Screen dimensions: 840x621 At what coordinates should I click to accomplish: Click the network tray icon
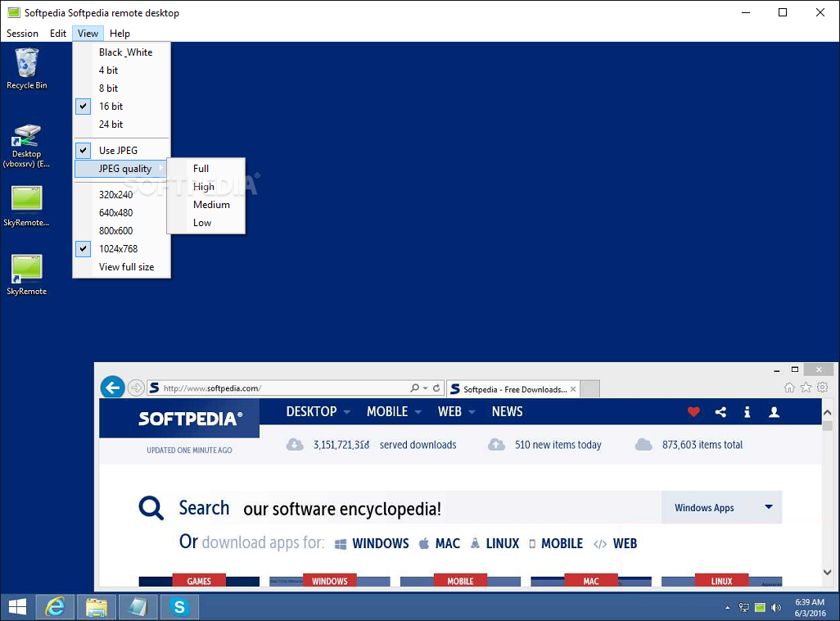click(x=743, y=608)
